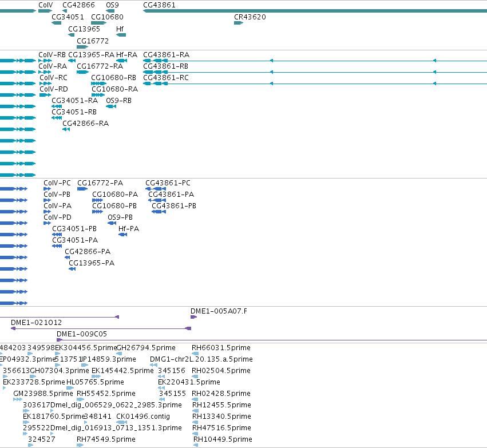This screenshot has width=487, height=448.
Task: Click transcript CG10680-RA
Action: 98,95
